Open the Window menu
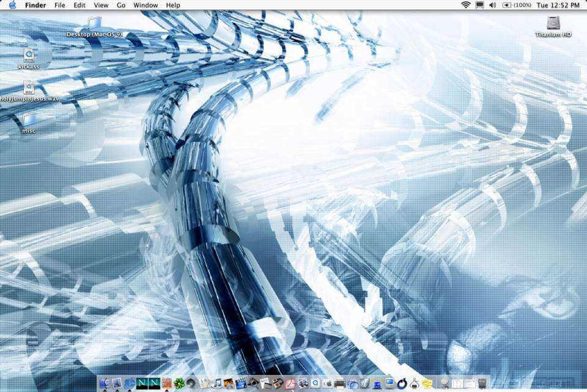The height and width of the screenshot is (392, 587). coord(146,6)
